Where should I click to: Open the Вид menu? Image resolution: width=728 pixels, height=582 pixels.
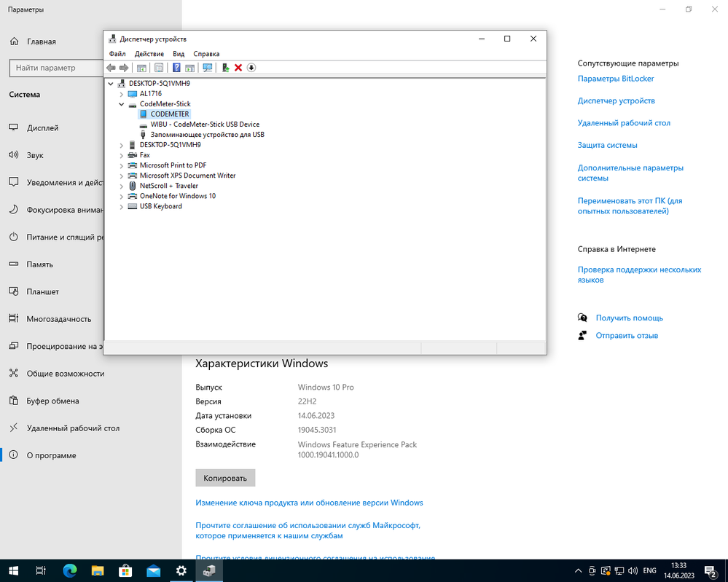coord(179,54)
